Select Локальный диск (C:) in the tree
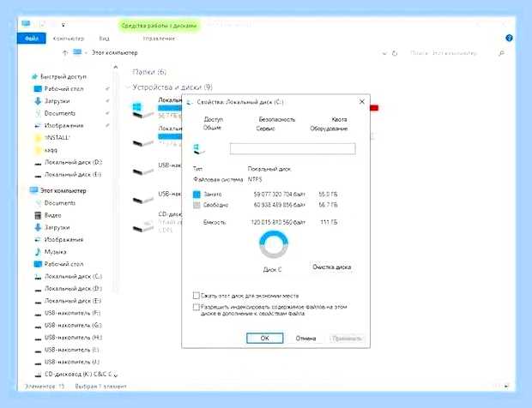Screen dimensions: 532x408 tap(73, 276)
